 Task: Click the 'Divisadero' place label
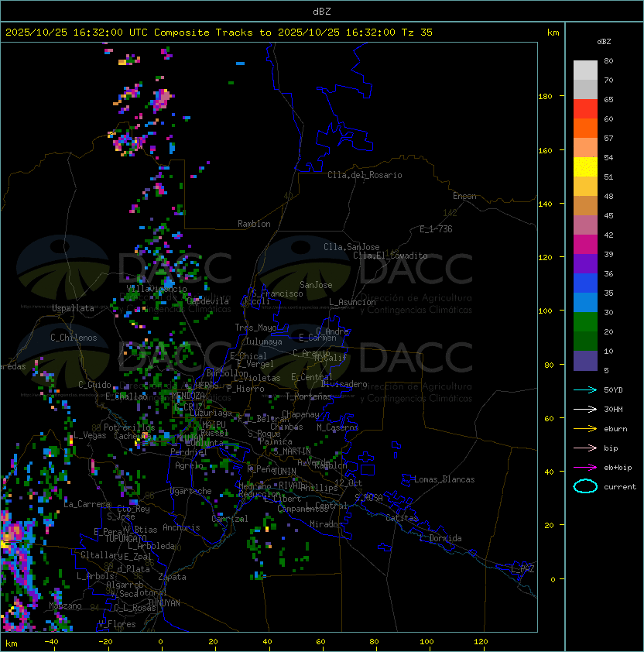[344, 384]
